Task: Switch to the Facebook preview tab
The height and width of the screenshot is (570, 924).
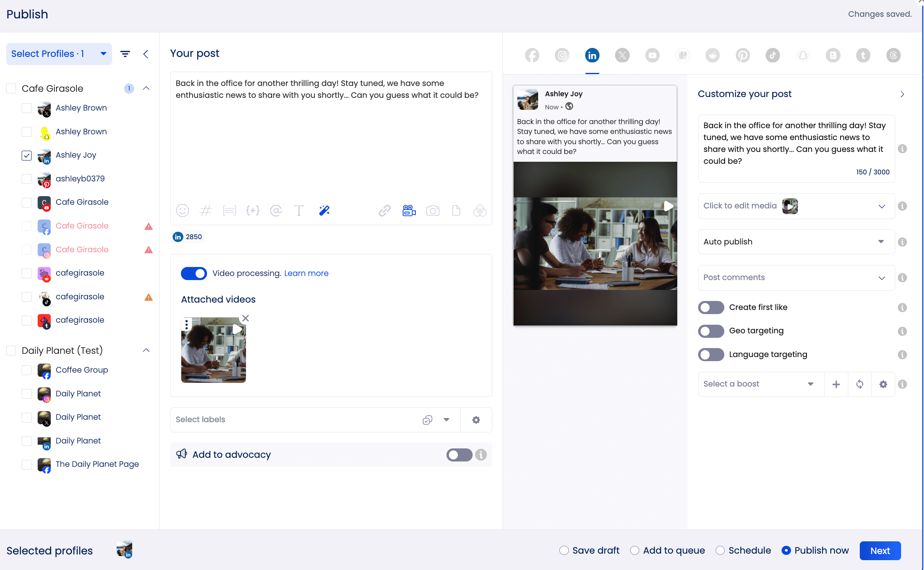Action: [532, 55]
